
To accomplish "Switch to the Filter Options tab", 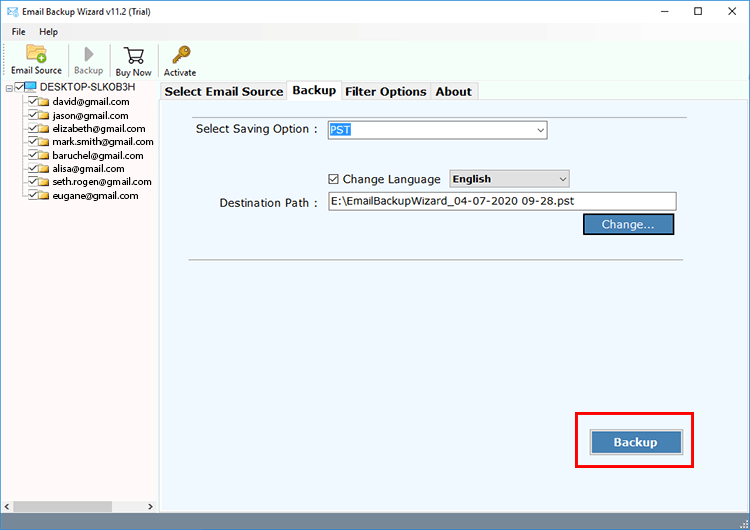I will pyautogui.click(x=386, y=91).
